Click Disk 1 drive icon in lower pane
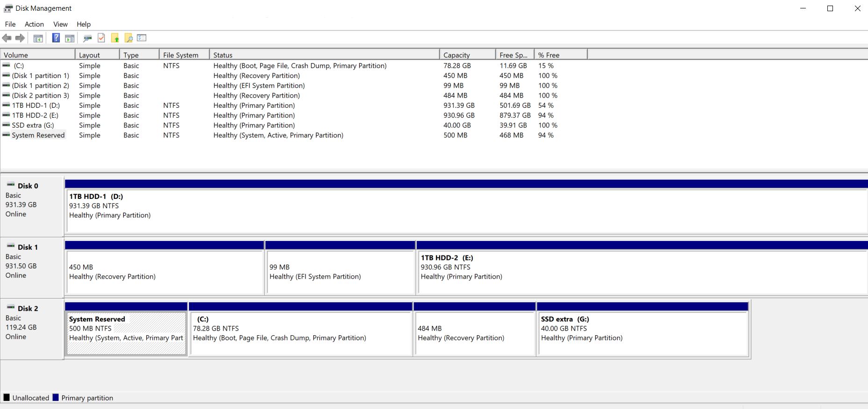 (11, 246)
